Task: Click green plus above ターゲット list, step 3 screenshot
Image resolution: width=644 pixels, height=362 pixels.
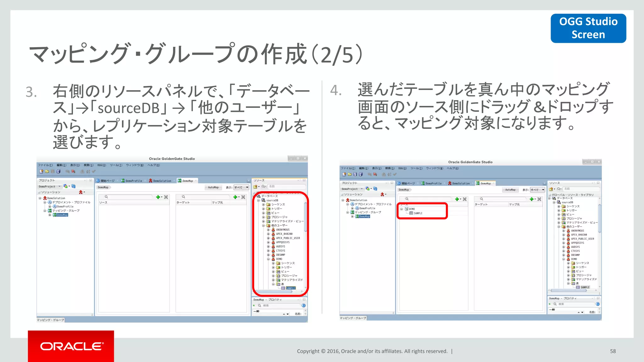Action: (x=235, y=197)
